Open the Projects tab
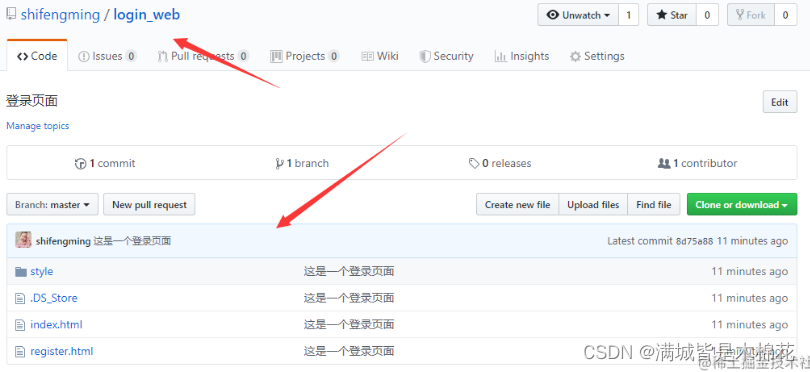Screen dimensions: 810x372 coord(305,56)
